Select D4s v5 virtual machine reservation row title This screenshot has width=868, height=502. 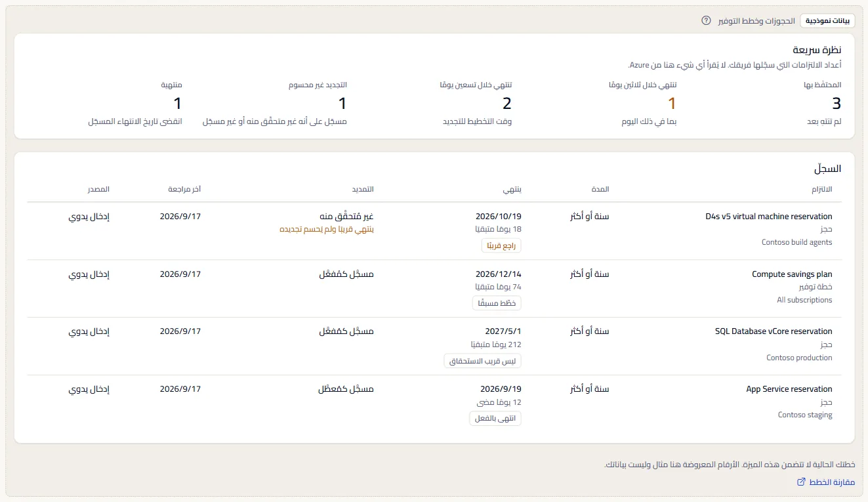click(x=768, y=217)
